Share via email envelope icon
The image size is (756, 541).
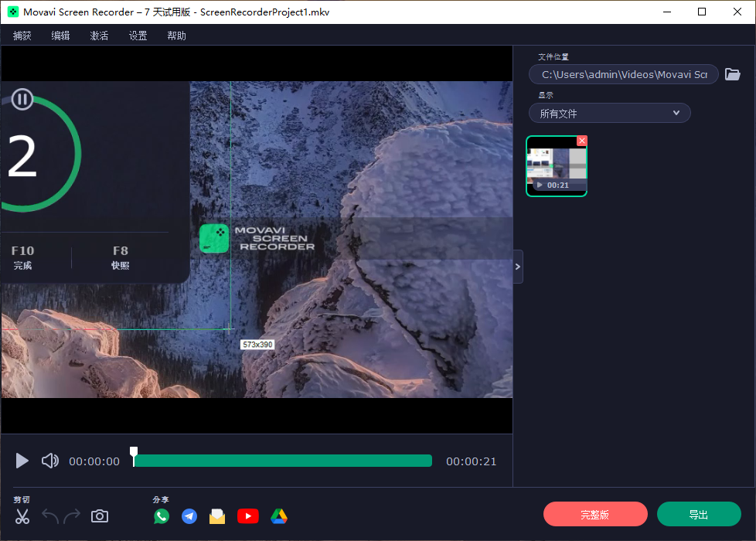pyautogui.click(x=217, y=516)
